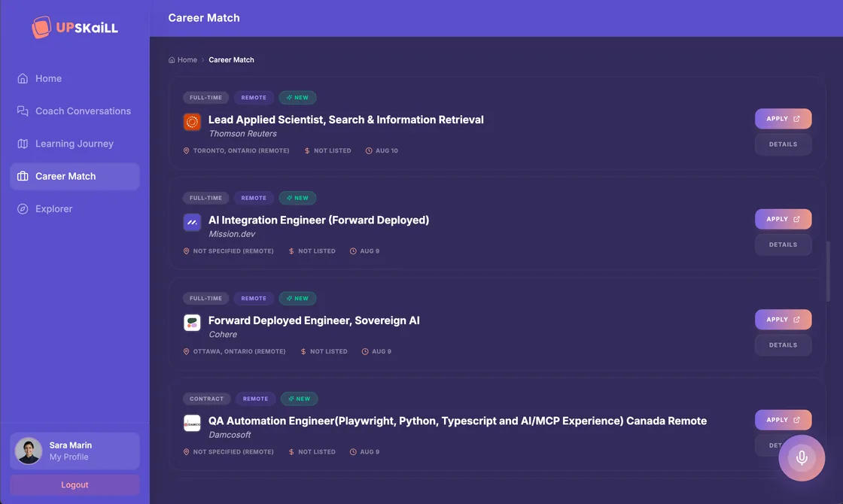The width and height of the screenshot is (843, 504).
Task: Select Career Match in sidebar
Action: (x=75, y=176)
